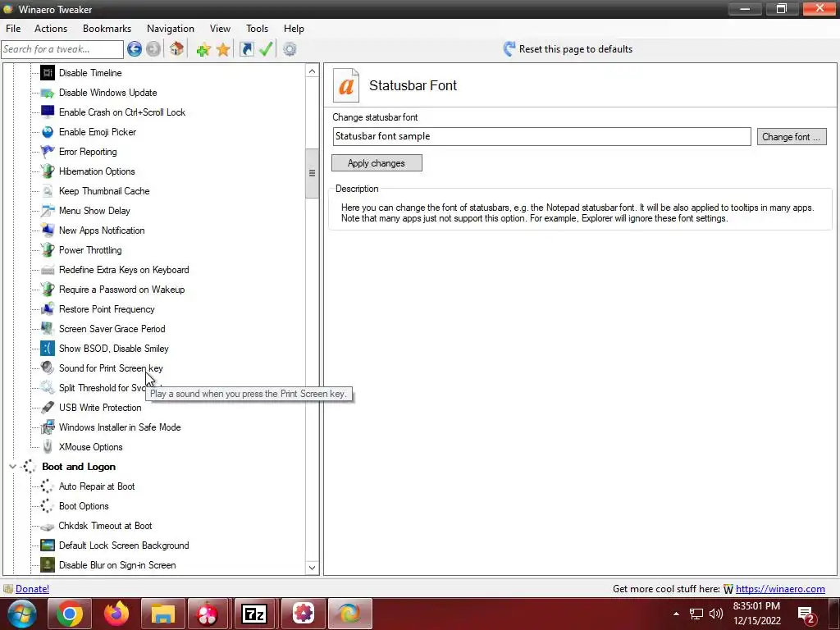
Task: Open 7-Zip from the taskbar
Action: point(254,614)
